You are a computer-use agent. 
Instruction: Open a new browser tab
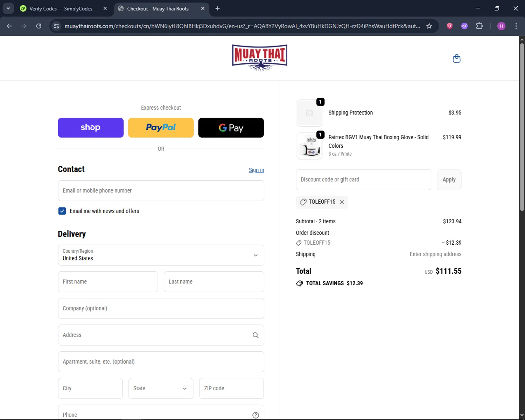[x=217, y=8]
